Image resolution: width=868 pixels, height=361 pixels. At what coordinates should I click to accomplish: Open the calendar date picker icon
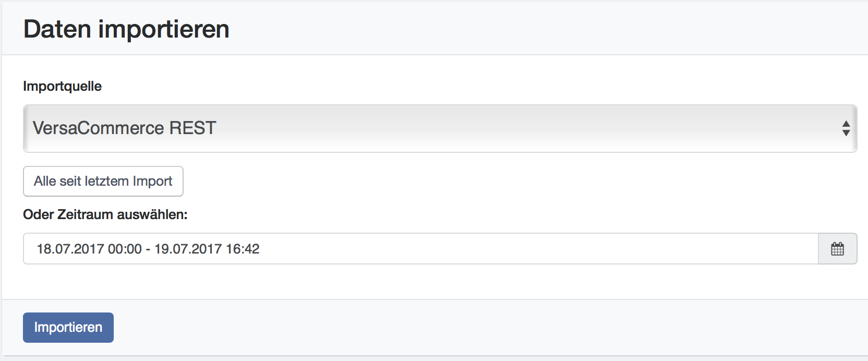click(837, 249)
